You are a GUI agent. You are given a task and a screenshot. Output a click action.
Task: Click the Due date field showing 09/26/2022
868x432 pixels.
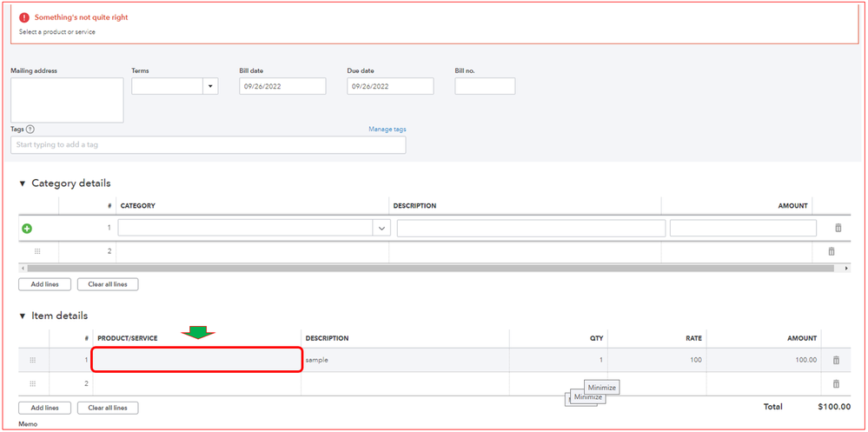[x=390, y=86]
